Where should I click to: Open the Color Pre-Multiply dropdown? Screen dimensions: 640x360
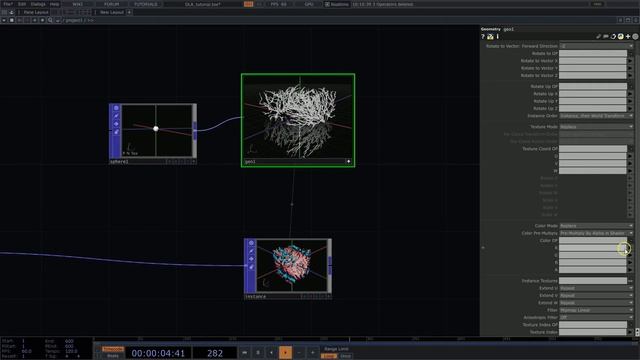point(596,233)
